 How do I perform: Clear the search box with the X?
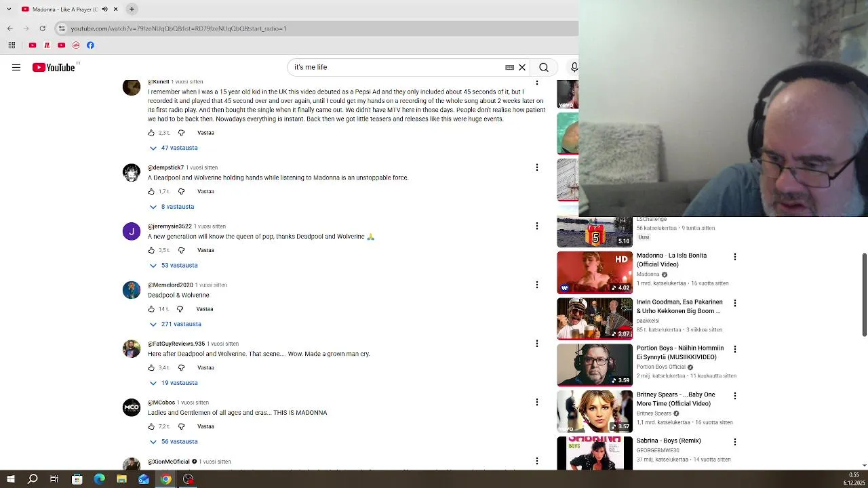point(522,67)
